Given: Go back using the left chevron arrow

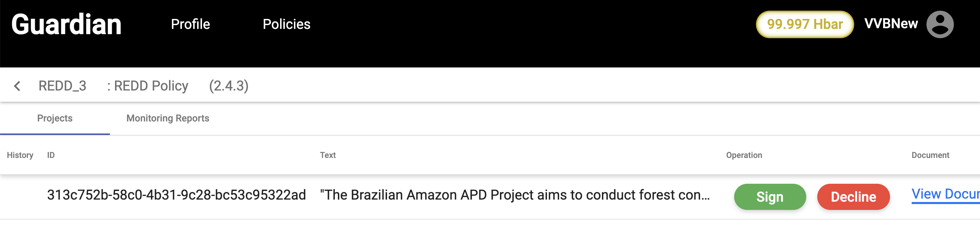Looking at the screenshot, I should pos(17,86).
